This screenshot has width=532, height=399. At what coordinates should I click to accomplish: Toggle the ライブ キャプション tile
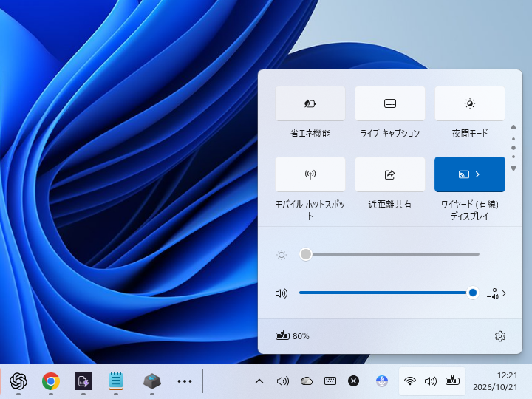pos(390,103)
